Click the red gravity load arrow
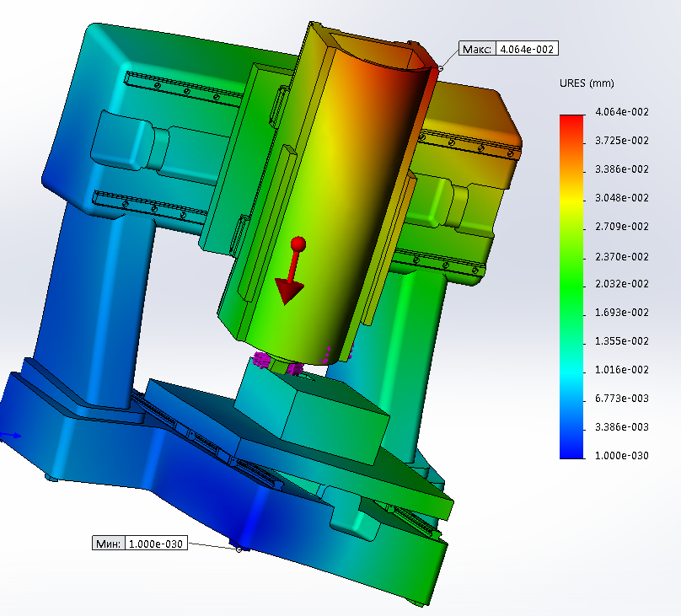Screen dimensions: 681x616 [x=291, y=271]
